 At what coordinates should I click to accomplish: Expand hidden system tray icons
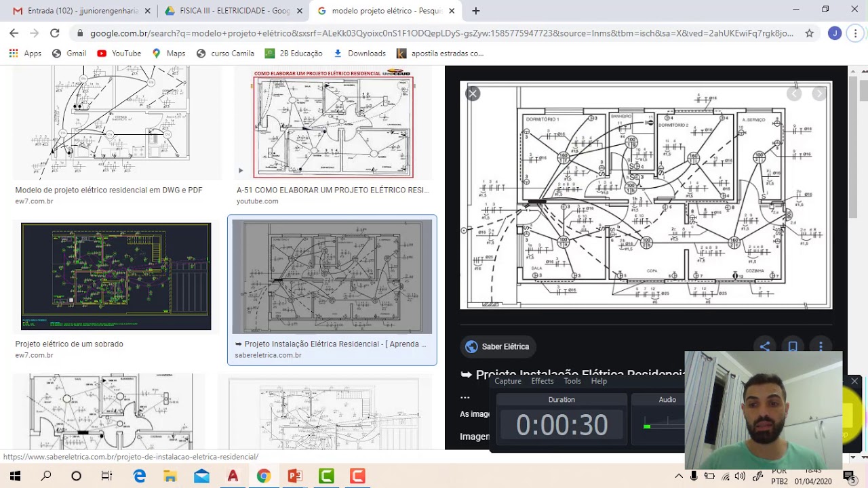(678, 476)
